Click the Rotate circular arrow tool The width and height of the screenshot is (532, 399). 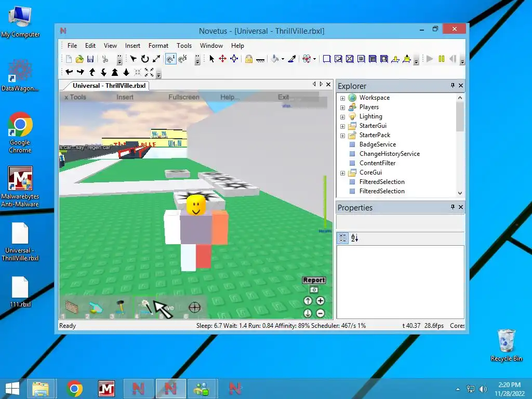click(145, 59)
